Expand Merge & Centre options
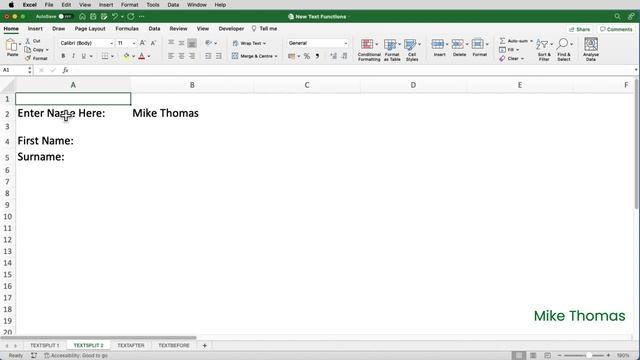640x360 pixels. click(276, 56)
